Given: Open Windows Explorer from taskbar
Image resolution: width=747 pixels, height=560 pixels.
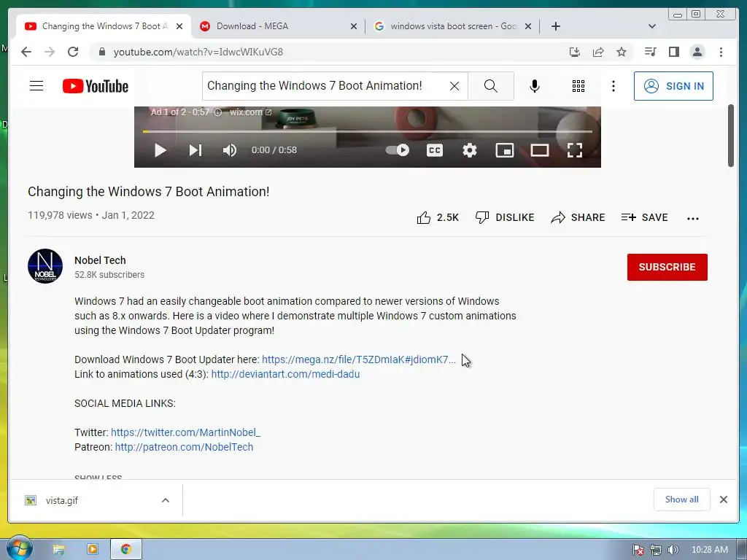Looking at the screenshot, I should click(x=58, y=550).
